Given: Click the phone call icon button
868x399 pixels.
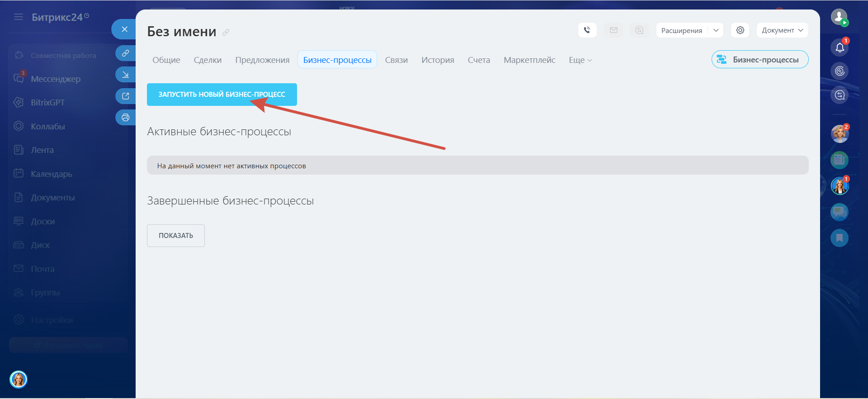Looking at the screenshot, I should (587, 30).
